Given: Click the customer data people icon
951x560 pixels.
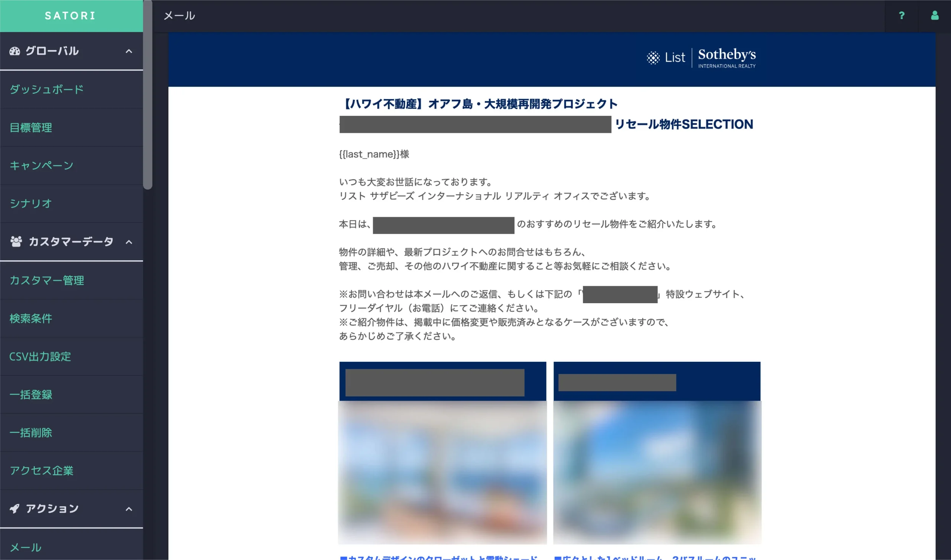Looking at the screenshot, I should tap(16, 242).
